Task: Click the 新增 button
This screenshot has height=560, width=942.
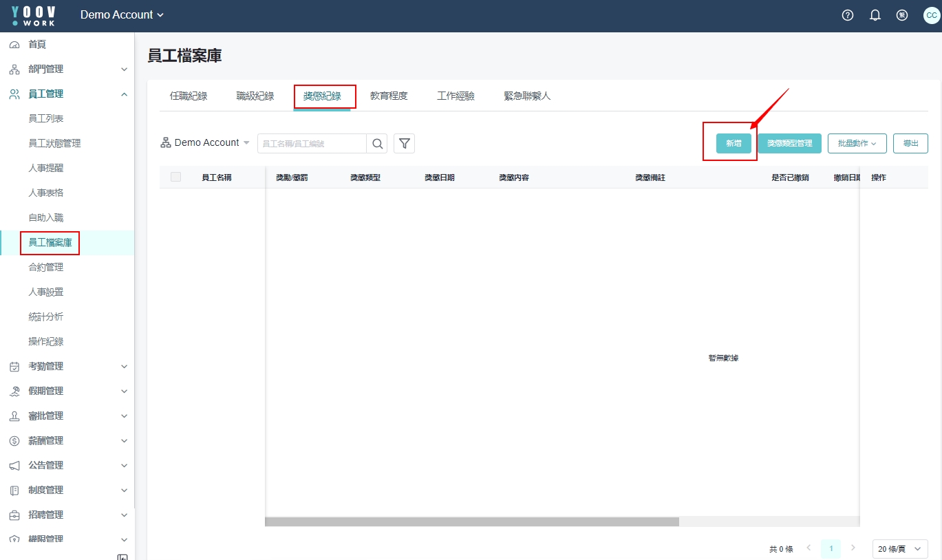Action: 734,143
